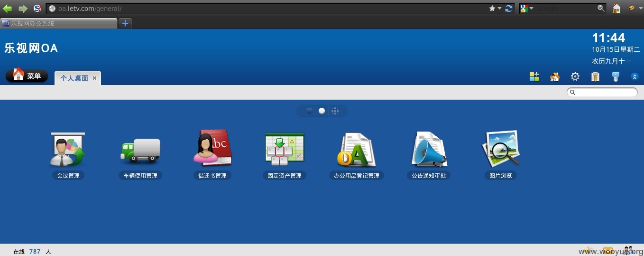Open 车辆使用管理 truck icon
The height and width of the screenshot is (256, 644).
tap(140, 150)
